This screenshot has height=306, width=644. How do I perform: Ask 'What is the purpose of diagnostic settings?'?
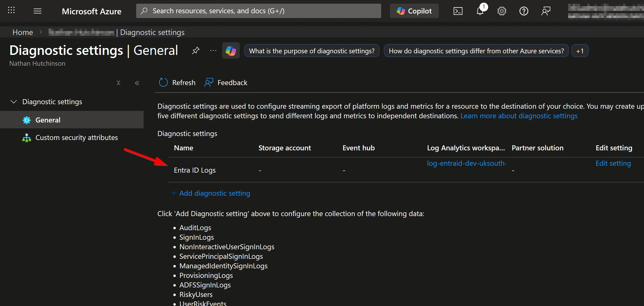(x=312, y=51)
